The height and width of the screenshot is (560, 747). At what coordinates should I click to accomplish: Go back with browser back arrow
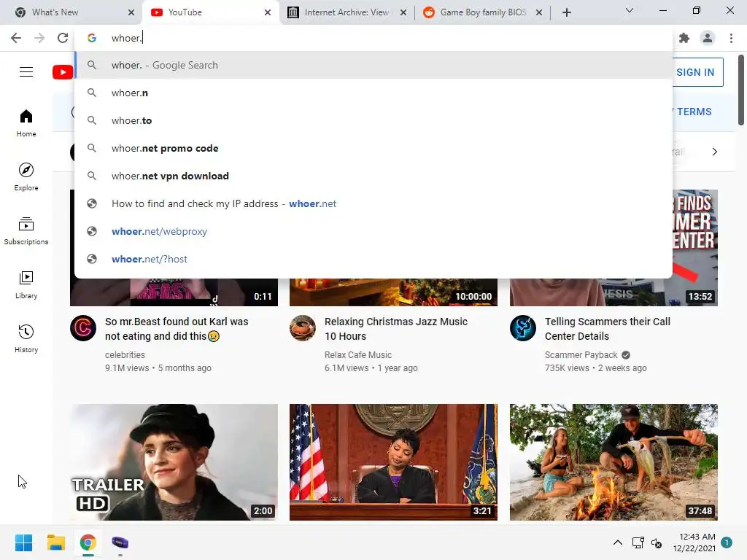pyautogui.click(x=16, y=38)
